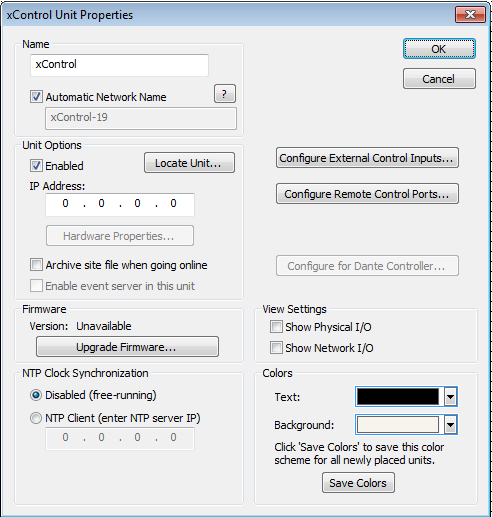Enable Show Network I/O checkbox

[x=276, y=348]
